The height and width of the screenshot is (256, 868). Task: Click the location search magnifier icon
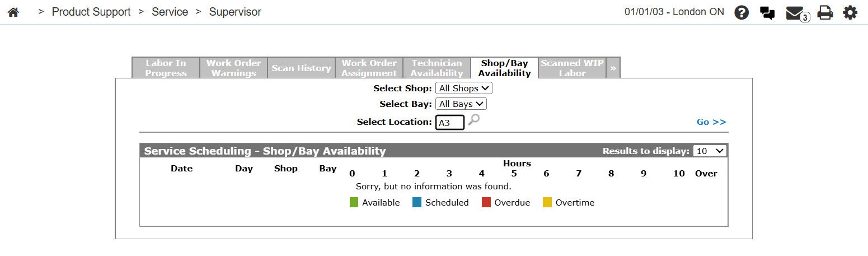point(473,120)
